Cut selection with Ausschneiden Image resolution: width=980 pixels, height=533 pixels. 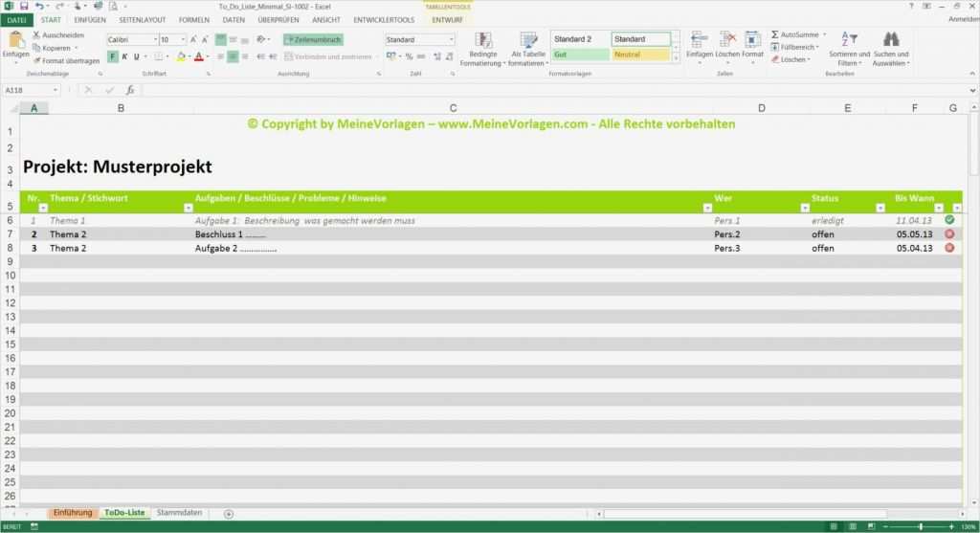coord(58,35)
